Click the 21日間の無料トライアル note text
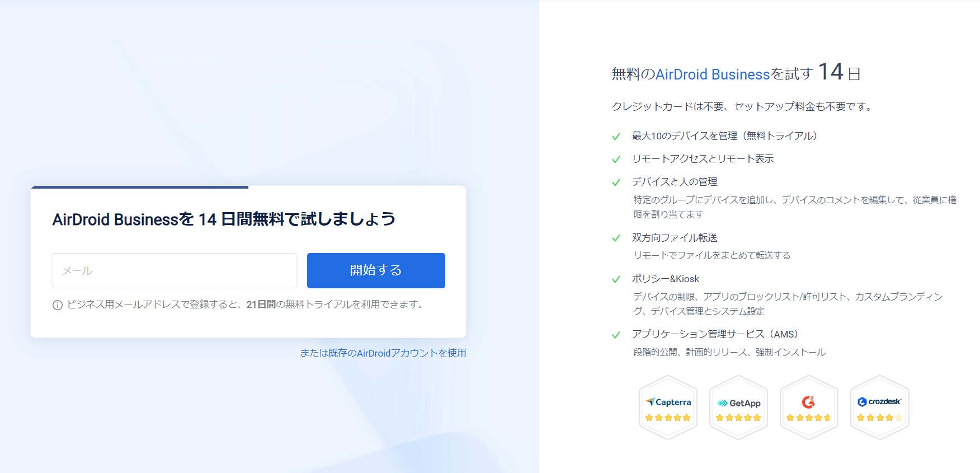The width and height of the screenshot is (980, 473). point(246,305)
